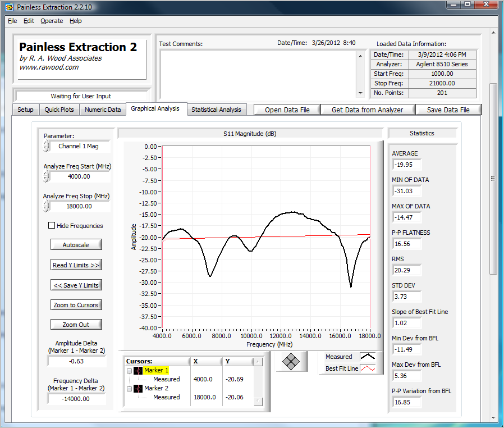Switch to the Numeric Data tab
This screenshot has height=428, width=504.
coord(103,110)
